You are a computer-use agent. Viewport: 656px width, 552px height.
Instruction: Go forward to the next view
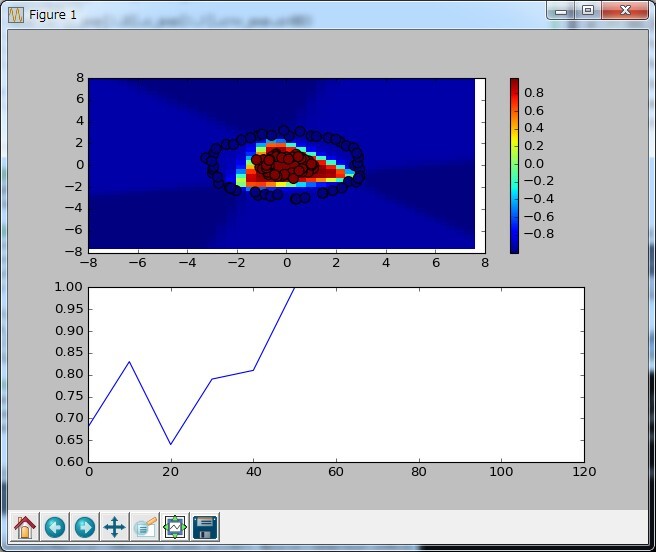pyautogui.click(x=85, y=527)
